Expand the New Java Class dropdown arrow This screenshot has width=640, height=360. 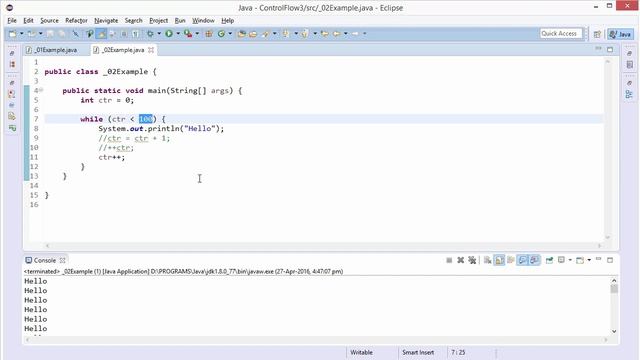pyautogui.click(x=230, y=34)
